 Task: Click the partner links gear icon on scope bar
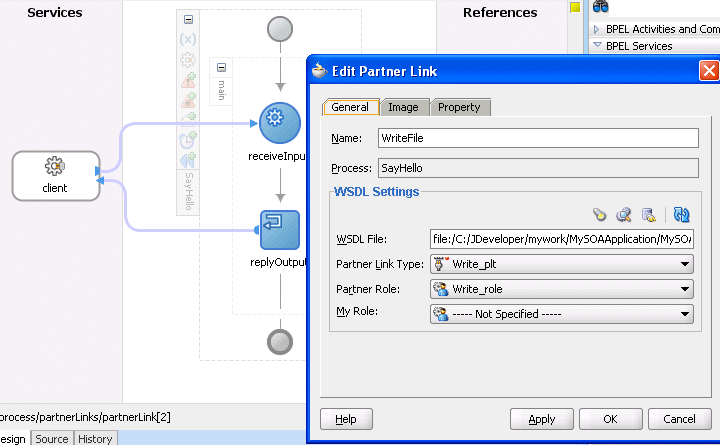188,60
